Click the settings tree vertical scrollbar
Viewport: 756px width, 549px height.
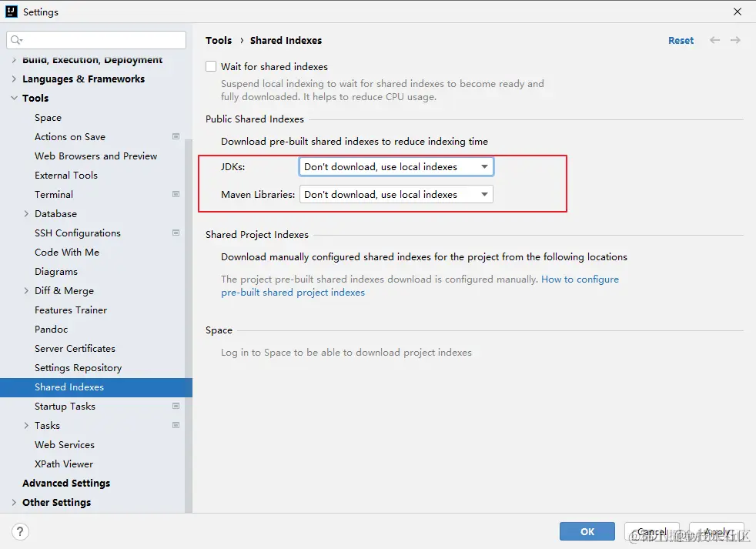click(189, 326)
